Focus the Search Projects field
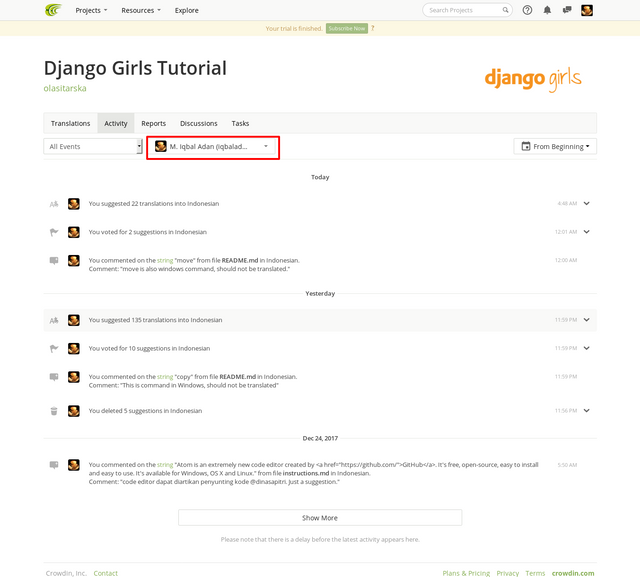The height and width of the screenshot is (577, 640). (x=467, y=10)
